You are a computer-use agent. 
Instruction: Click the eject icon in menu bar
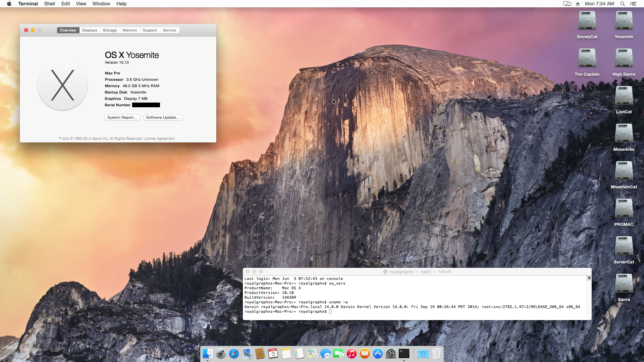pos(578,4)
